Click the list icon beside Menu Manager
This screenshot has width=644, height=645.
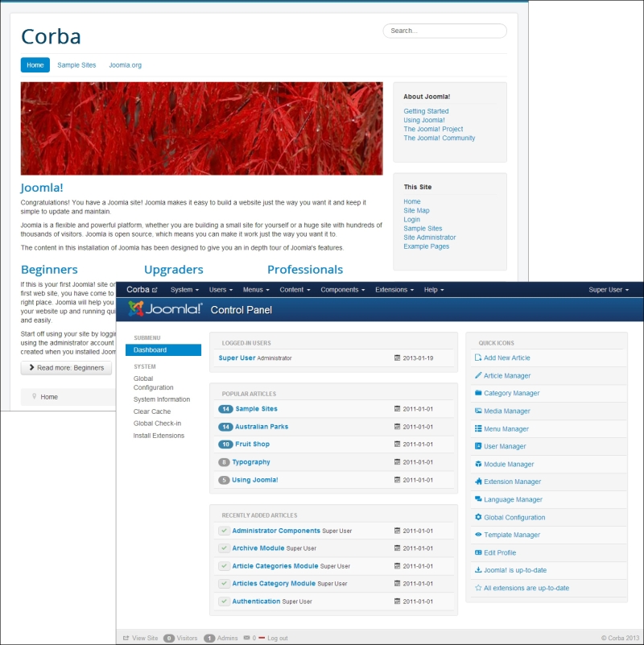click(x=478, y=429)
